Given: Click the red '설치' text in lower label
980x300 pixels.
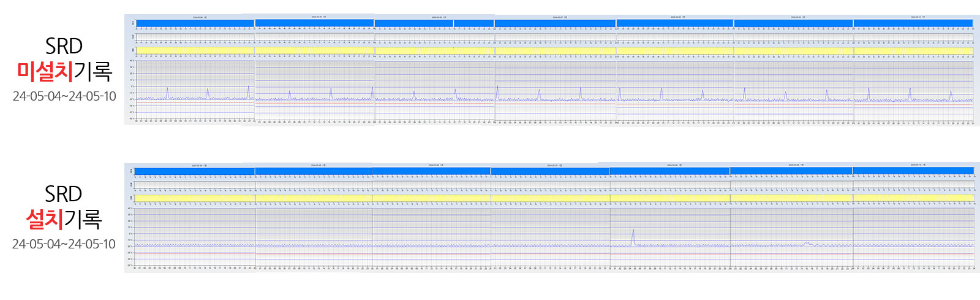Looking at the screenshot, I should 44,219.
